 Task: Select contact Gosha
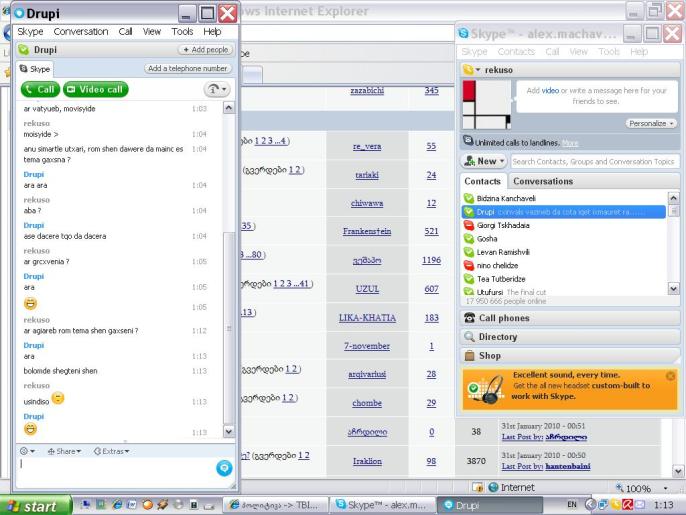(564, 238)
